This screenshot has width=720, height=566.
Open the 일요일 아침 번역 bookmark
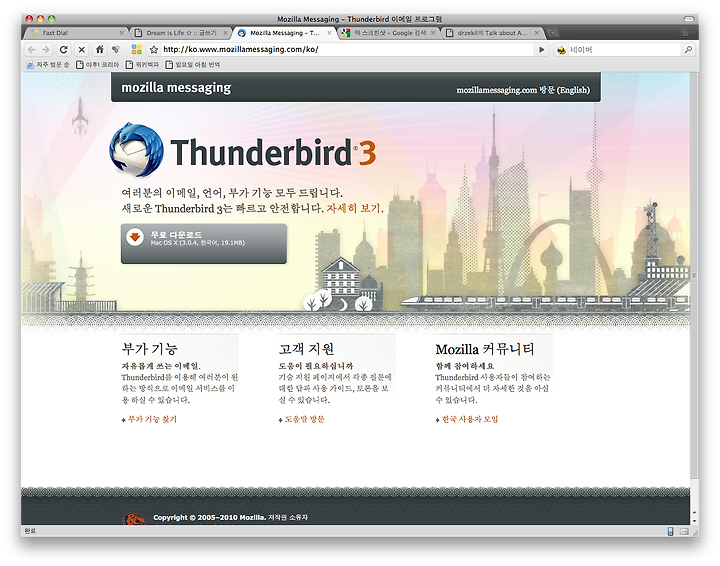click(x=192, y=65)
